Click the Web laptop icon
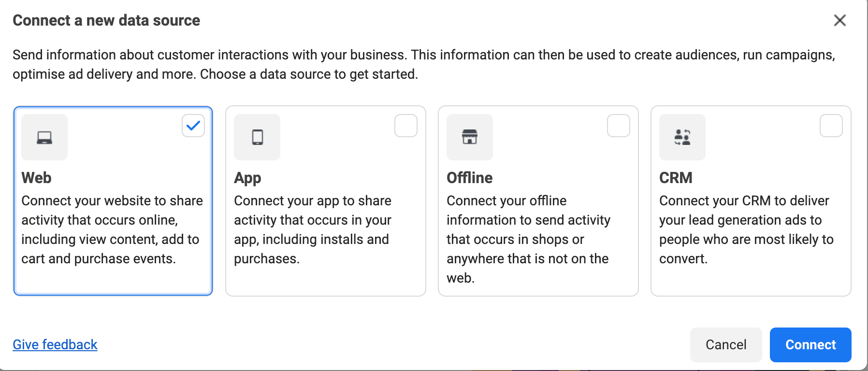This screenshot has width=868, height=371. click(x=44, y=138)
